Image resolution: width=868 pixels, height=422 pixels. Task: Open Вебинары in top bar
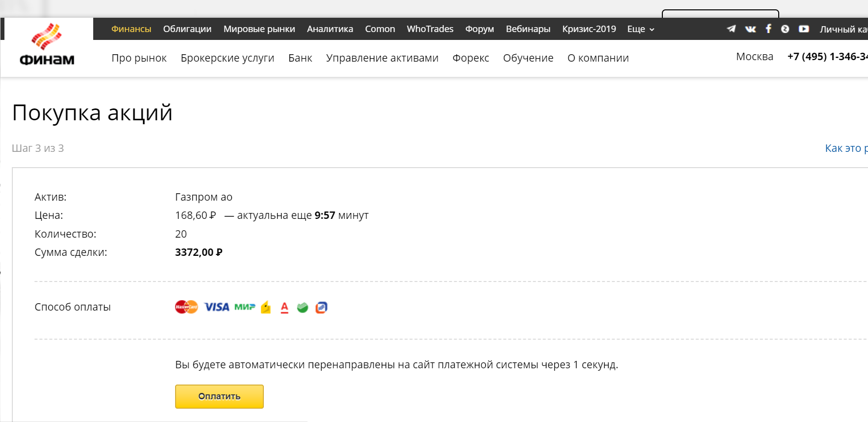[x=528, y=29]
